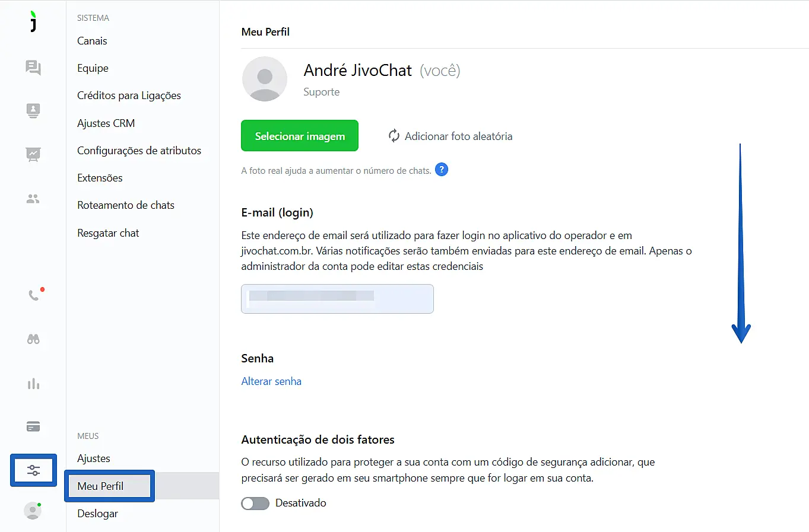Open the Canais menu item
The height and width of the screenshot is (532, 809).
coord(92,41)
